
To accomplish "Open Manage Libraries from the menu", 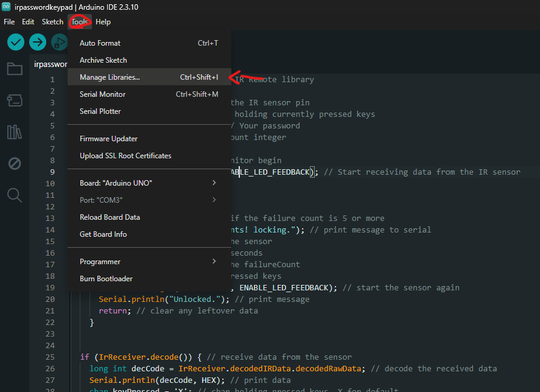I will (x=149, y=77).
